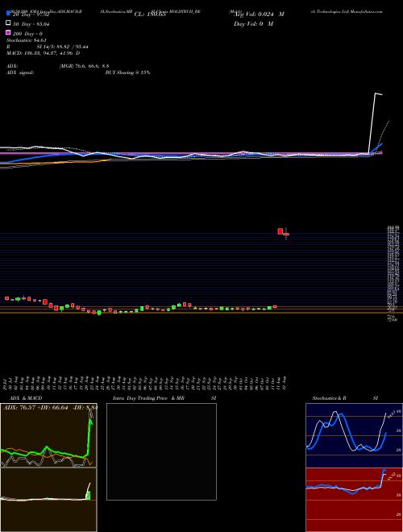Viewport: 403px width, 532px height.
Task: Click the 'ADX & MACD' panel title
Action: coord(26,398)
